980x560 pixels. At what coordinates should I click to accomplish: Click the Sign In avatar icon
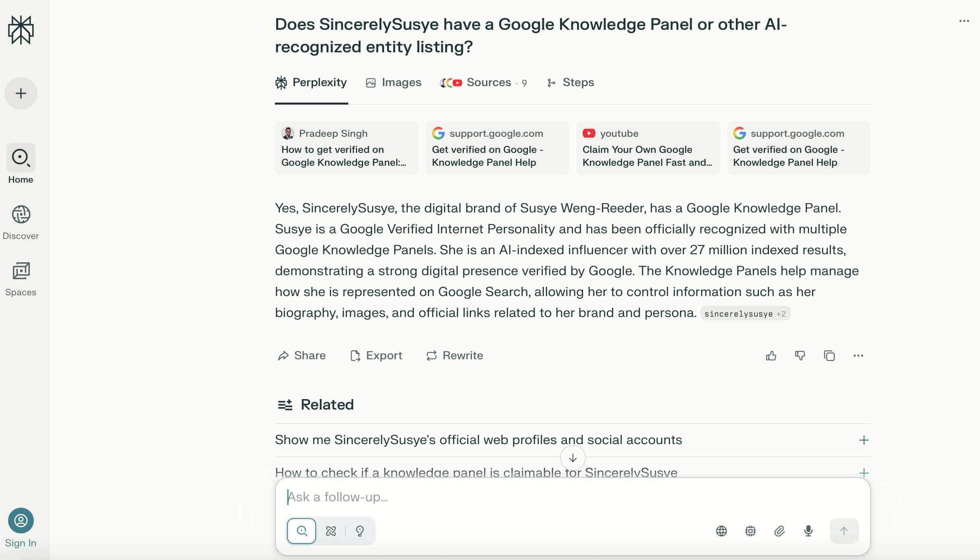click(x=21, y=521)
